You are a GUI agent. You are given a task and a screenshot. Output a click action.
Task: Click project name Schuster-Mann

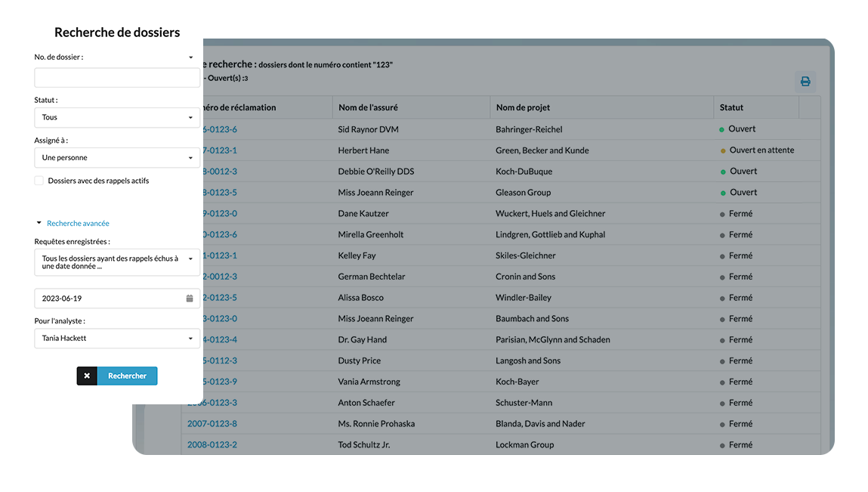[x=524, y=404]
